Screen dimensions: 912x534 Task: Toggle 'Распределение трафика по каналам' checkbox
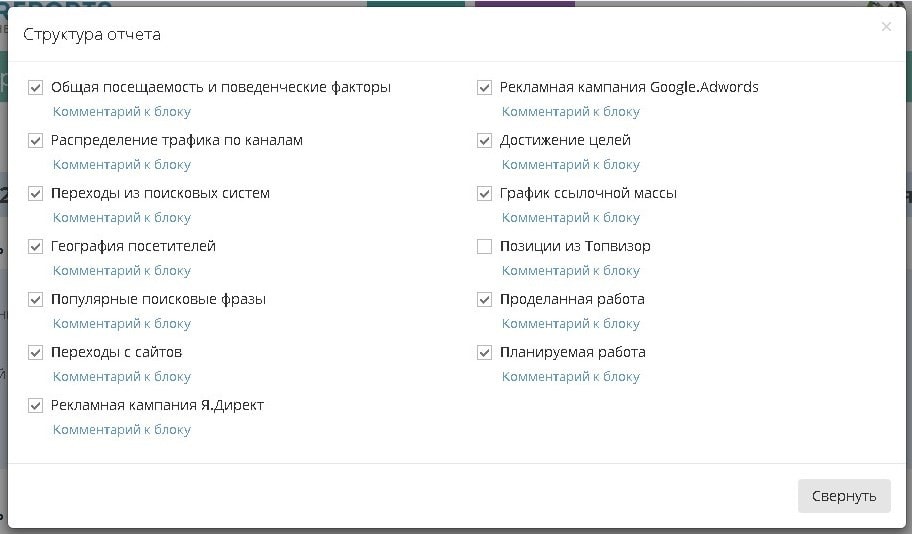36,141
